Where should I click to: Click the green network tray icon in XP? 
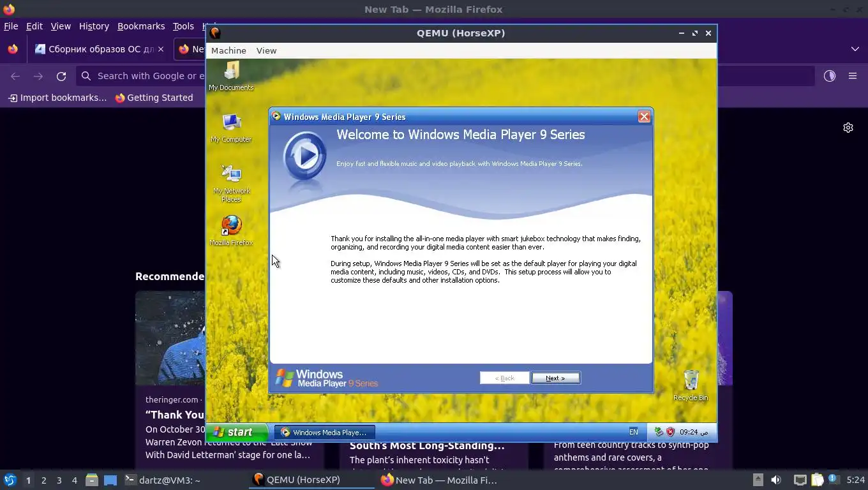(x=659, y=432)
